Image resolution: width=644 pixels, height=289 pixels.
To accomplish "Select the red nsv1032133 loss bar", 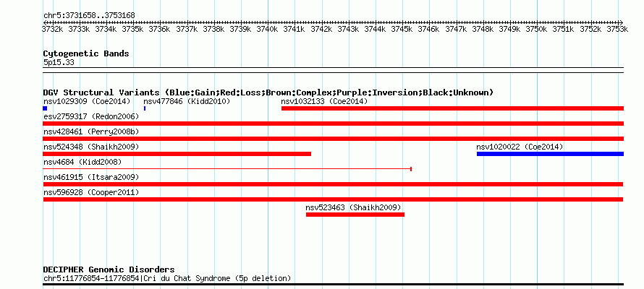I will pyautogui.click(x=452, y=108).
